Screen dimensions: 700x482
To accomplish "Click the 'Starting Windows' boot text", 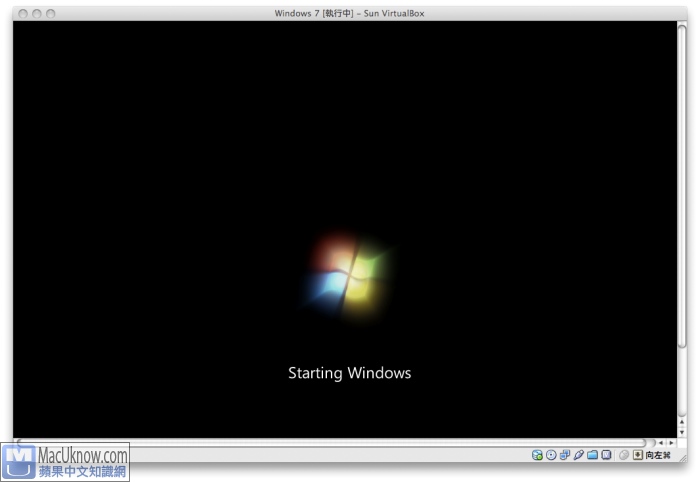I will coord(350,373).
